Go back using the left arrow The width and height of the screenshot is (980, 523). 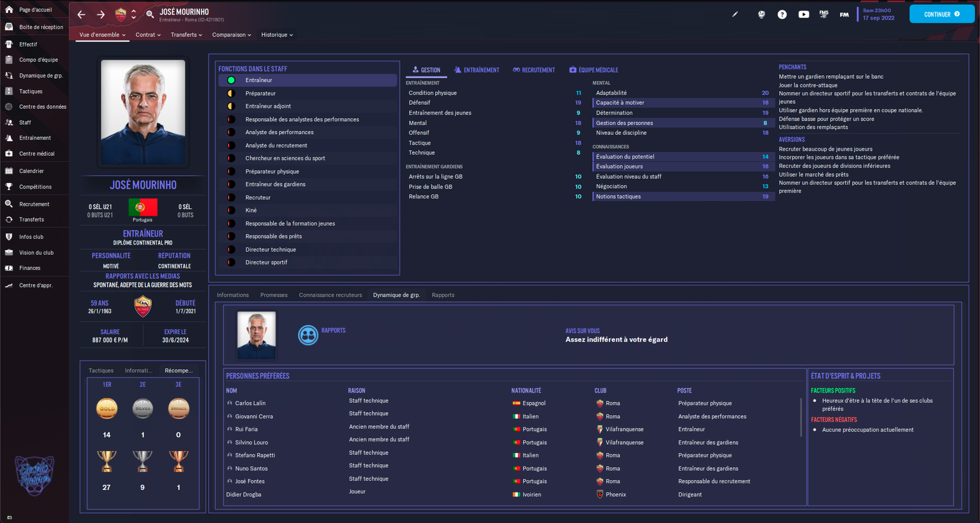pyautogui.click(x=81, y=15)
